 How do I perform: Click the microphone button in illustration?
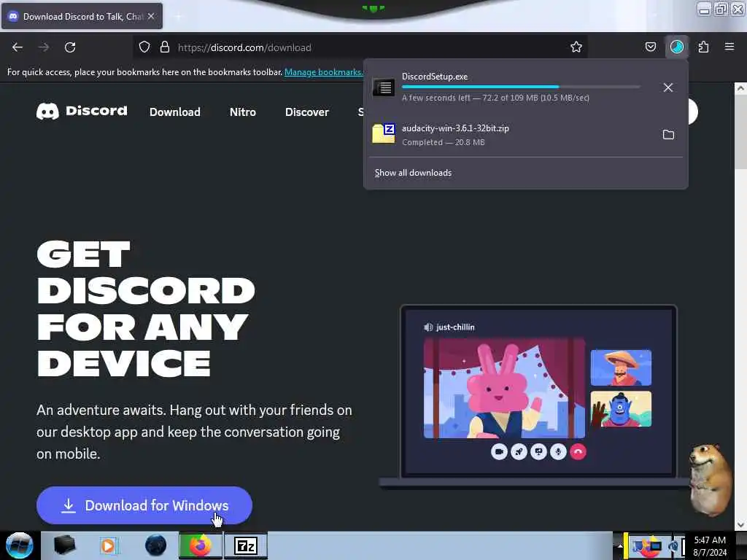pos(558,451)
